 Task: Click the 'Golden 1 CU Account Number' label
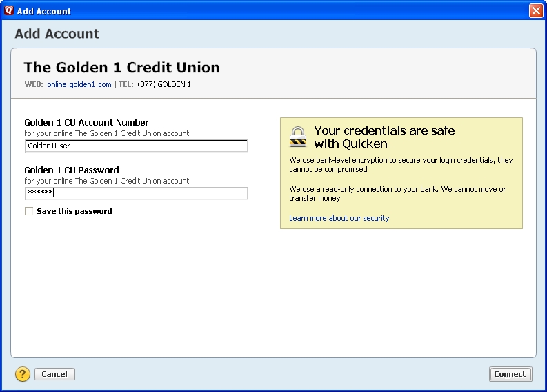(x=86, y=123)
